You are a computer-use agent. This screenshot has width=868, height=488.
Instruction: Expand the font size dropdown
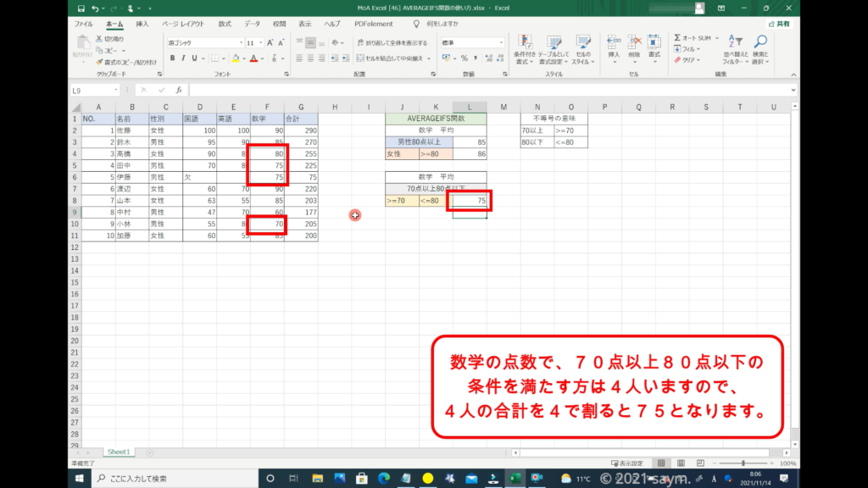(259, 42)
